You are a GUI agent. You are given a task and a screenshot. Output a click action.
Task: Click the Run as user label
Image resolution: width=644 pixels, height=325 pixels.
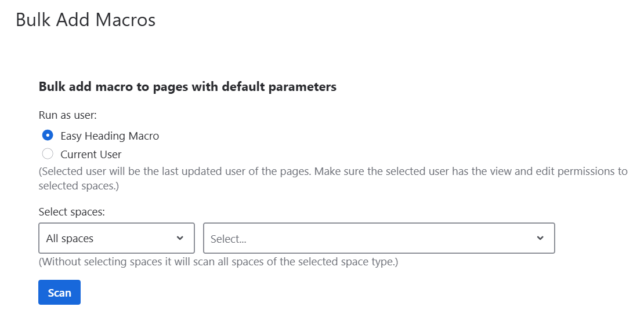click(x=68, y=115)
